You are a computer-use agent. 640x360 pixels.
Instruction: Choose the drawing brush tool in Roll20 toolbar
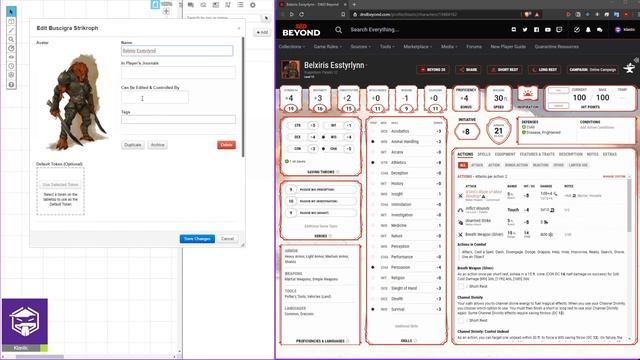(11, 30)
